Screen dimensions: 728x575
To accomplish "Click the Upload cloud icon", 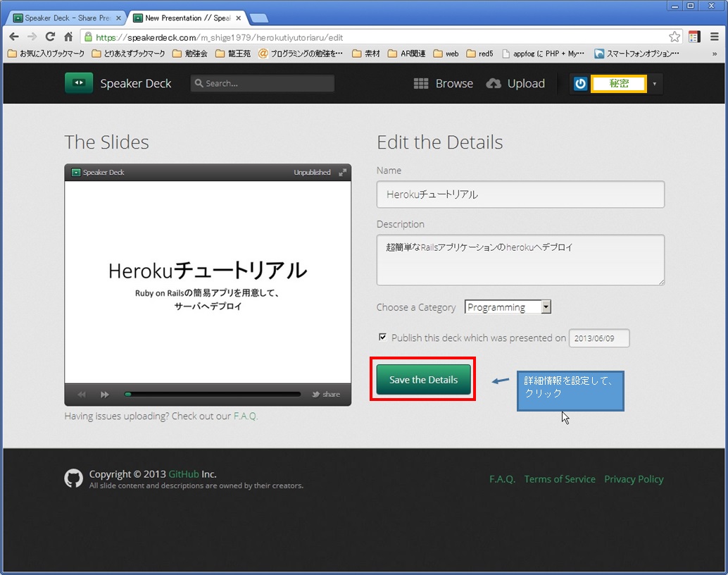I will point(494,84).
